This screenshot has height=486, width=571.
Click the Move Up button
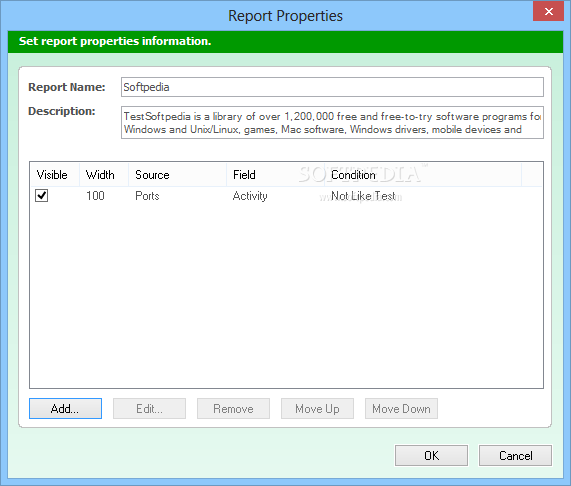pos(317,408)
